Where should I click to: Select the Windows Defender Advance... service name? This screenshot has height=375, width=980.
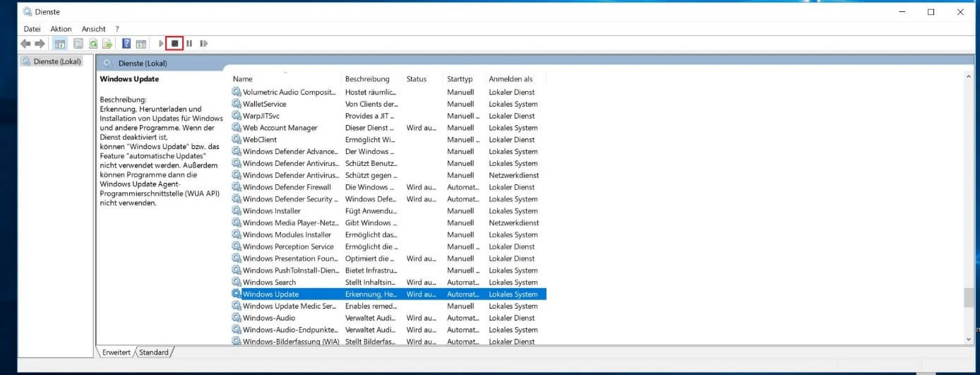coord(290,151)
